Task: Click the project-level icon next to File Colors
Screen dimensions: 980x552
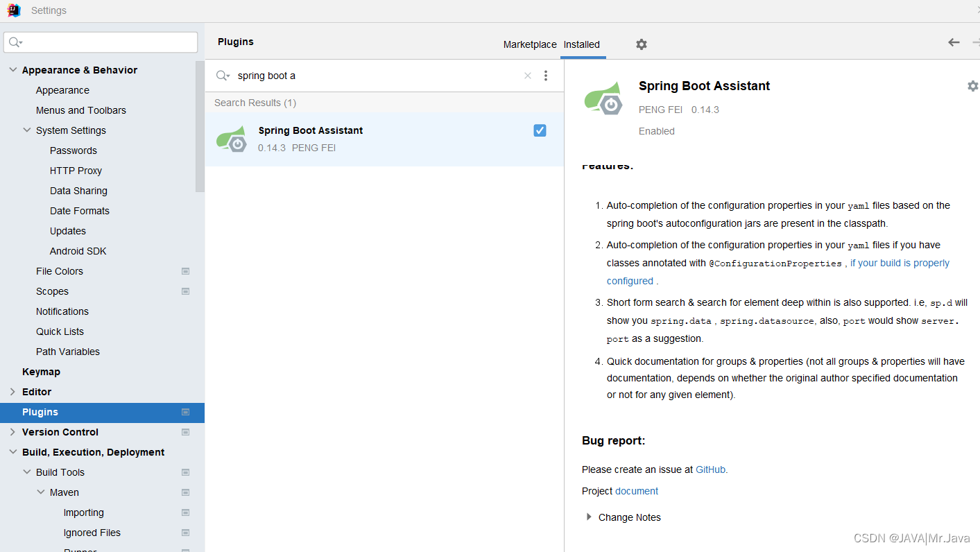Action: [x=185, y=271]
